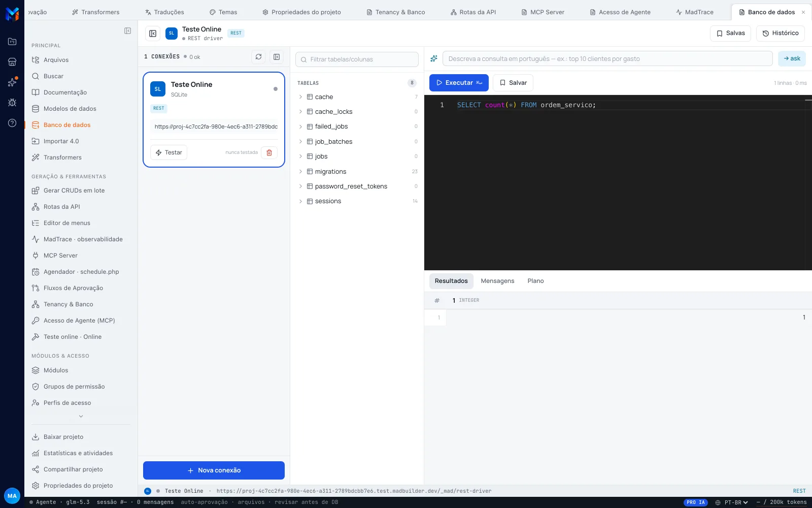Create a Nova conexão
Screen dimensions: 812x508
(x=214, y=470)
